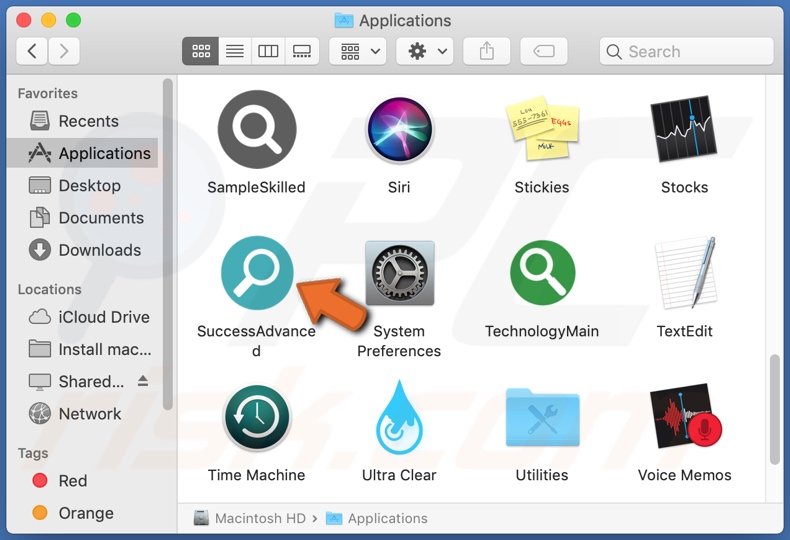Click the sidebar vertical scrollbar

coord(168,244)
